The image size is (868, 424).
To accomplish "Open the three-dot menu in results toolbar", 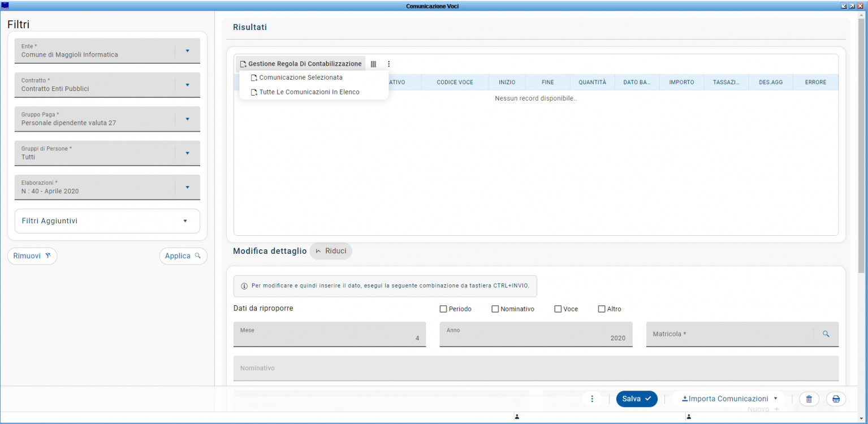I will (388, 64).
